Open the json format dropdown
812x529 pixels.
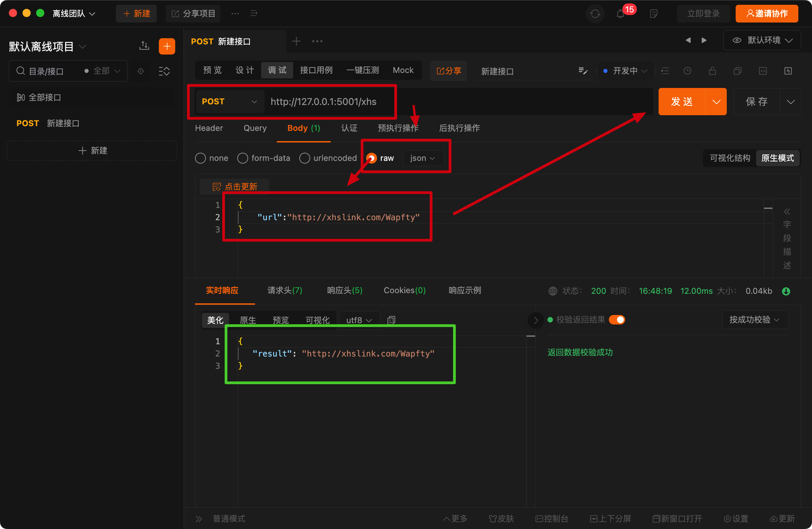point(422,158)
